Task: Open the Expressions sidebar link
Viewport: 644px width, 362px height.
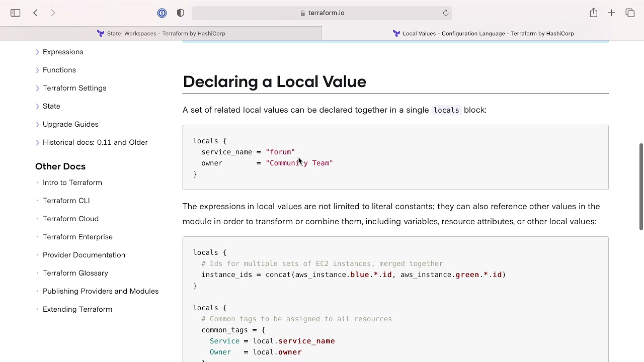Action: pyautogui.click(x=63, y=52)
